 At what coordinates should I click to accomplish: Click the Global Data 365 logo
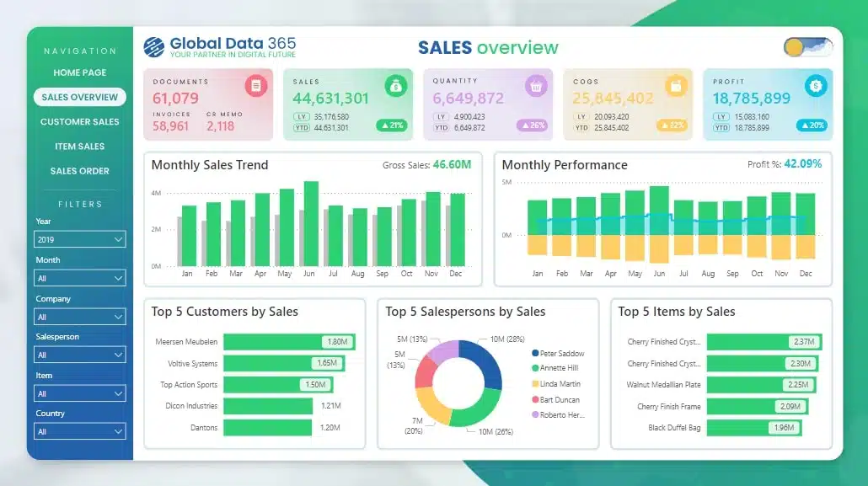153,47
